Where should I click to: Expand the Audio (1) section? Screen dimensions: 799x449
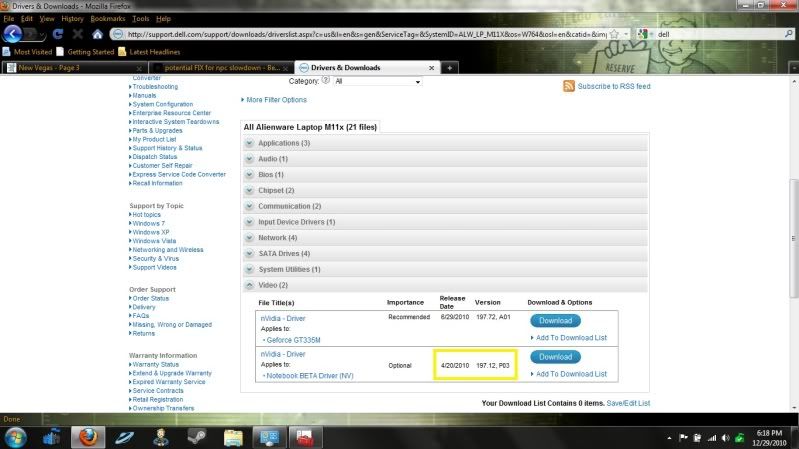click(x=445, y=159)
